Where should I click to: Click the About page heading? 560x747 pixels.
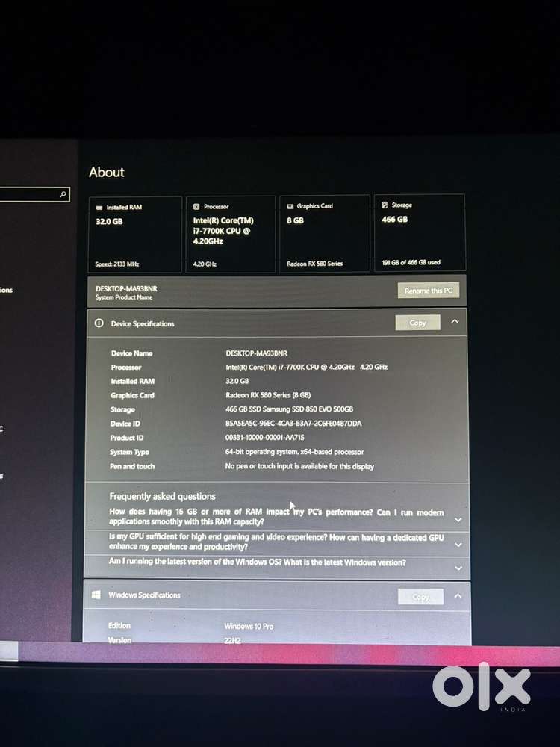click(x=107, y=172)
